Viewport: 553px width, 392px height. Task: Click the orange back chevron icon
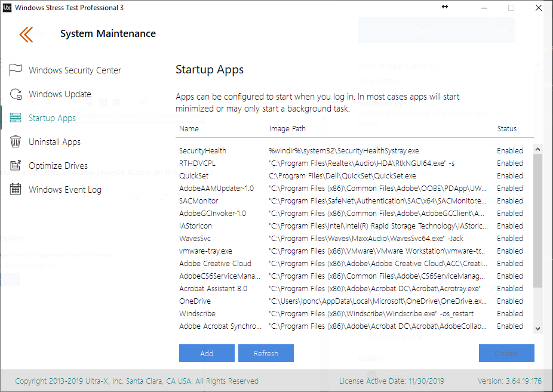(26, 34)
